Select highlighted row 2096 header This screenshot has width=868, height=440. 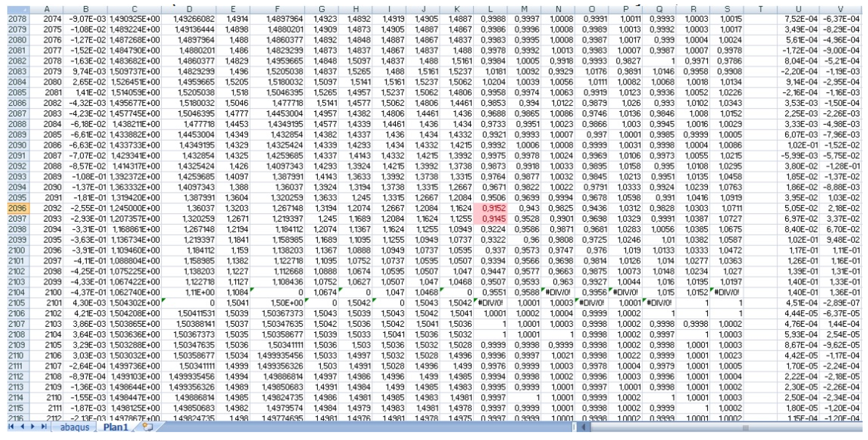pos(17,208)
